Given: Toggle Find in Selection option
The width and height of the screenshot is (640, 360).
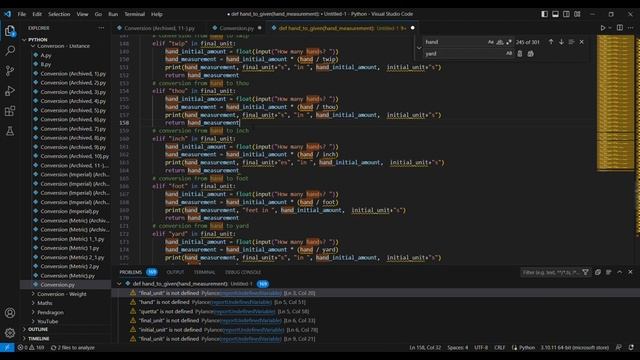Looking at the screenshot, I should pos(571,42).
